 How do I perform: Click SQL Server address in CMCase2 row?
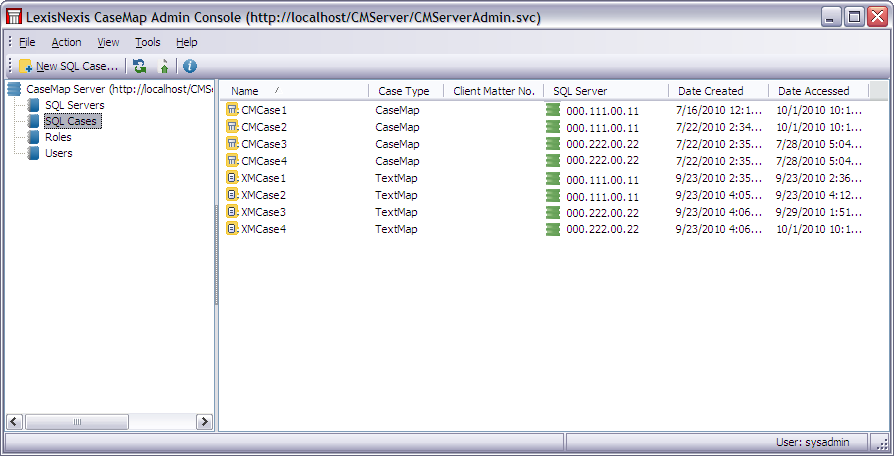click(x=603, y=128)
